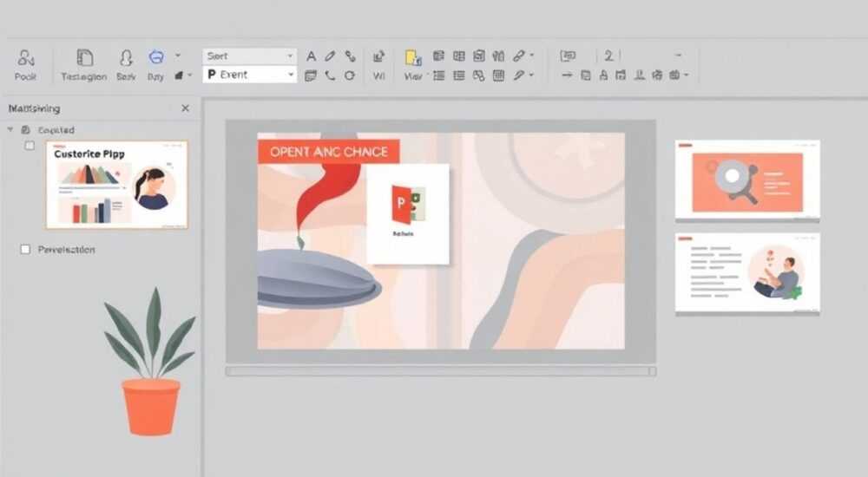Click the Pook people icon

(26, 57)
